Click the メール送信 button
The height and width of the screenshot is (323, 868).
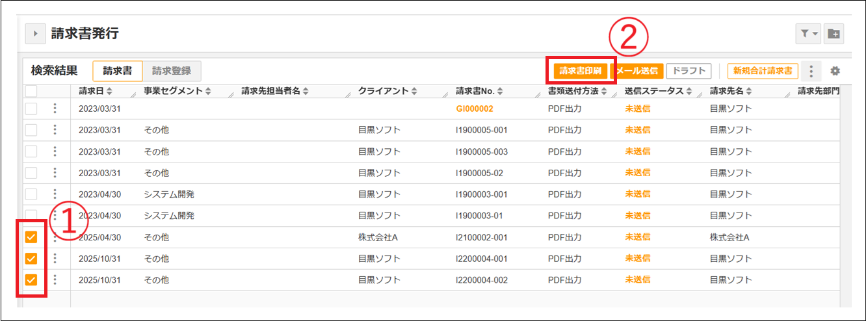tap(637, 70)
